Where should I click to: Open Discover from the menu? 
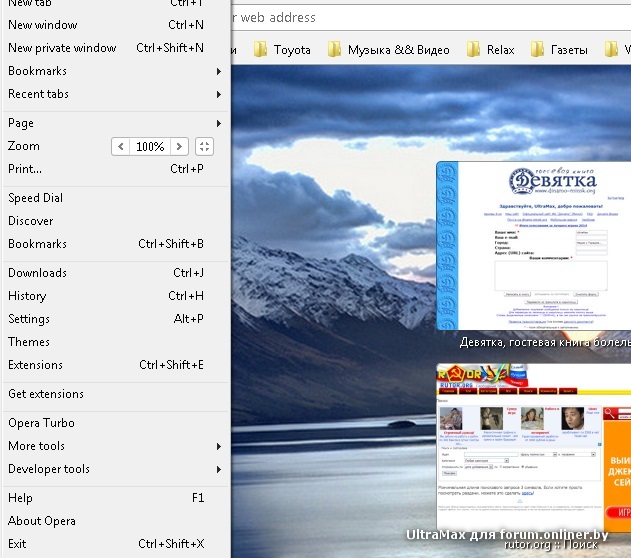pyautogui.click(x=115, y=221)
